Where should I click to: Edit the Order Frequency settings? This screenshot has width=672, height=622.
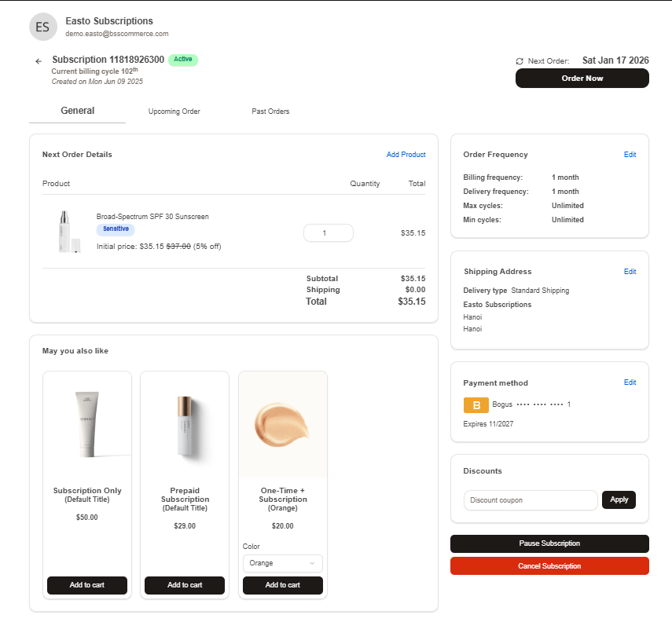[630, 155]
